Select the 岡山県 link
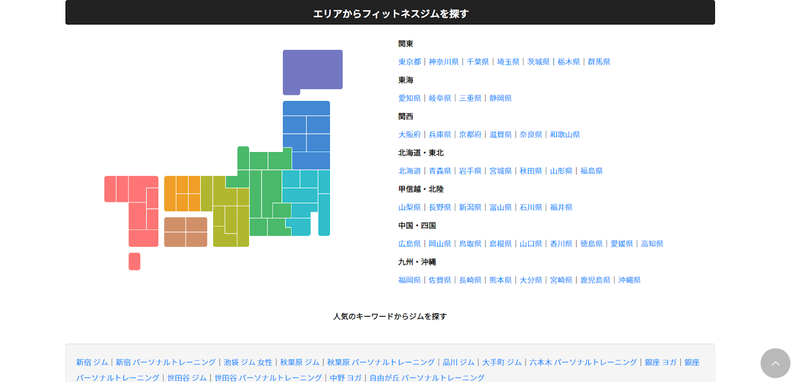 pyautogui.click(x=440, y=244)
